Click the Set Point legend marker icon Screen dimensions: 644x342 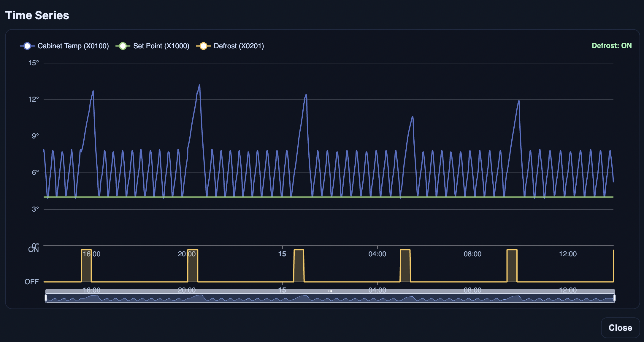coord(123,46)
